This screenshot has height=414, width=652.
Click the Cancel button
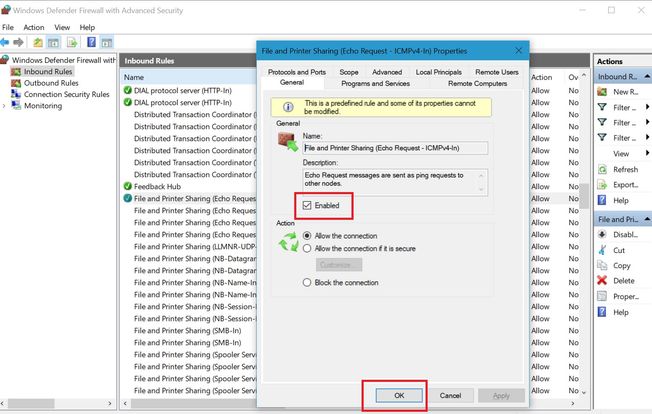(450, 395)
